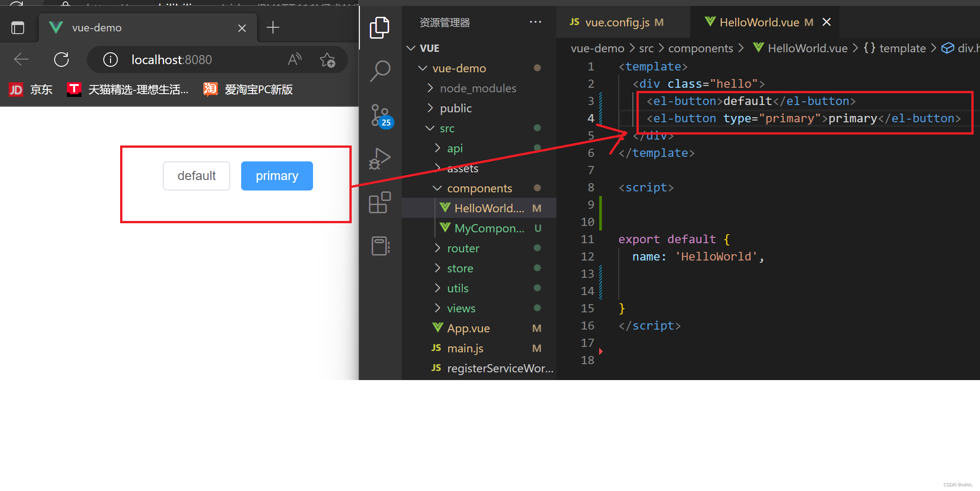Click the default button on page

(197, 176)
